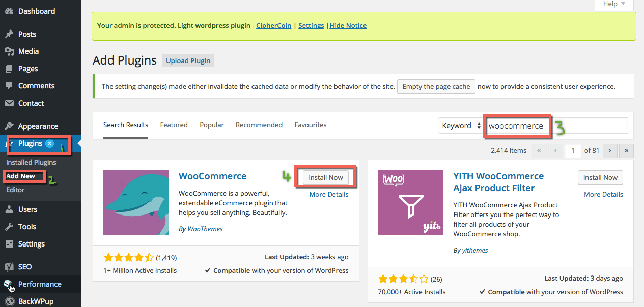
Task: Click the '2,414 items' count text
Action: [x=509, y=150]
